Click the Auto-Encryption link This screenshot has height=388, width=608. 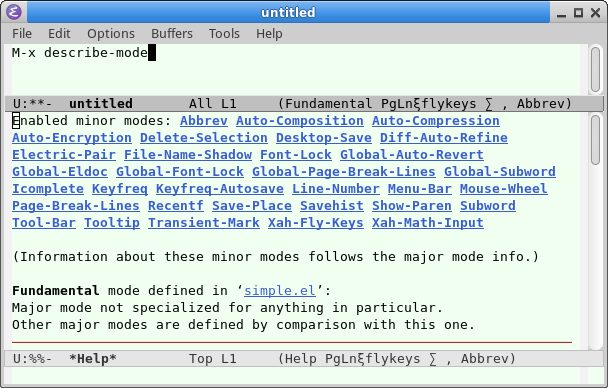click(x=72, y=138)
